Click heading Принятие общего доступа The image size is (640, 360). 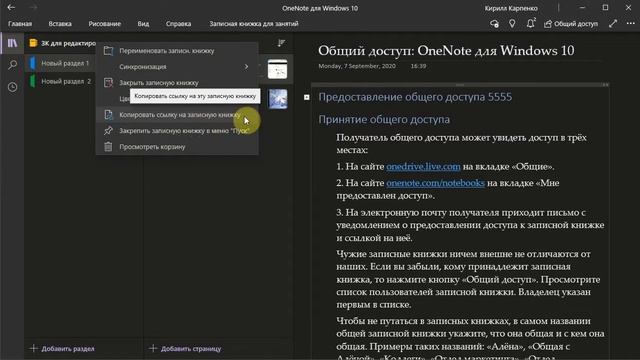click(x=384, y=119)
